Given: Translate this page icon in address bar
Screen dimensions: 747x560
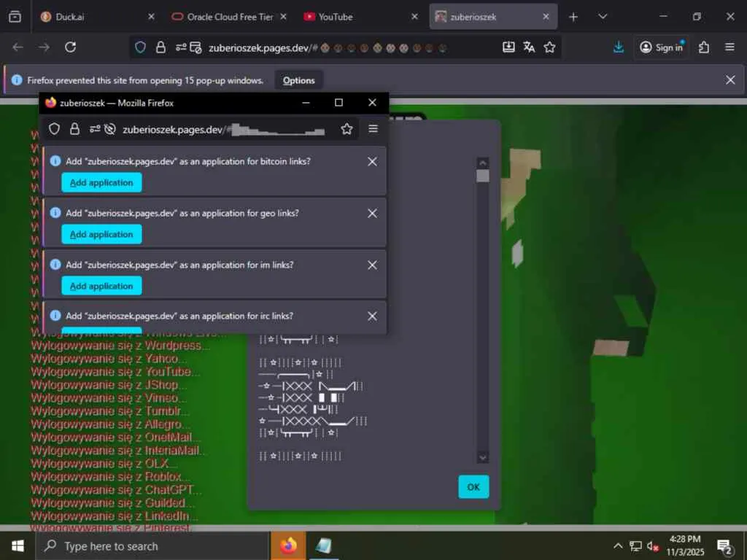Looking at the screenshot, I should coord(529,47).
